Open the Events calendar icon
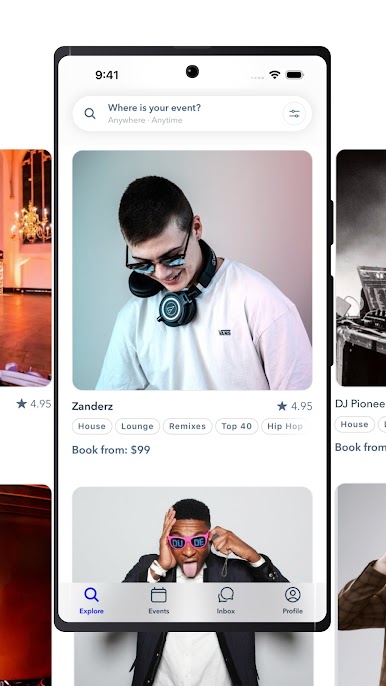 click(158, 595)
